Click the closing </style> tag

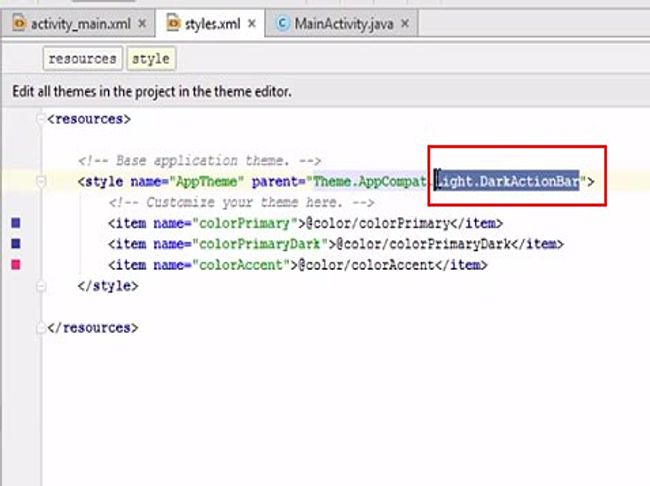pos(108,286)
